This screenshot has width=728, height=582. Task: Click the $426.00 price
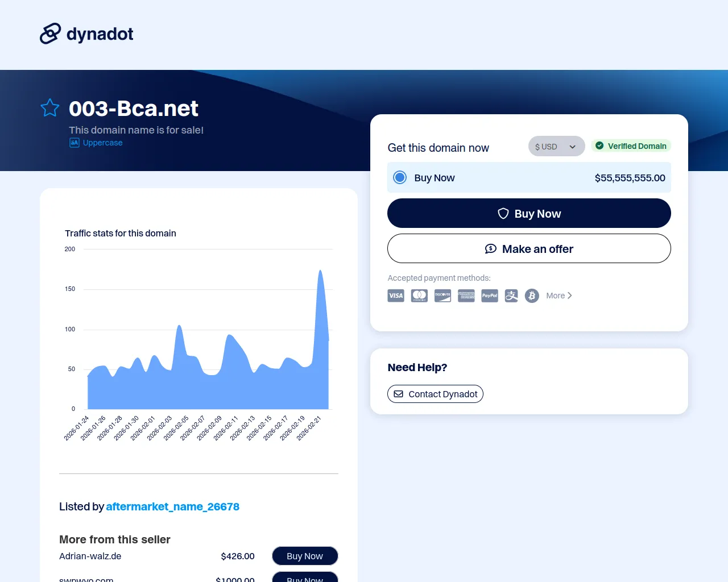[x=238, y=556]
